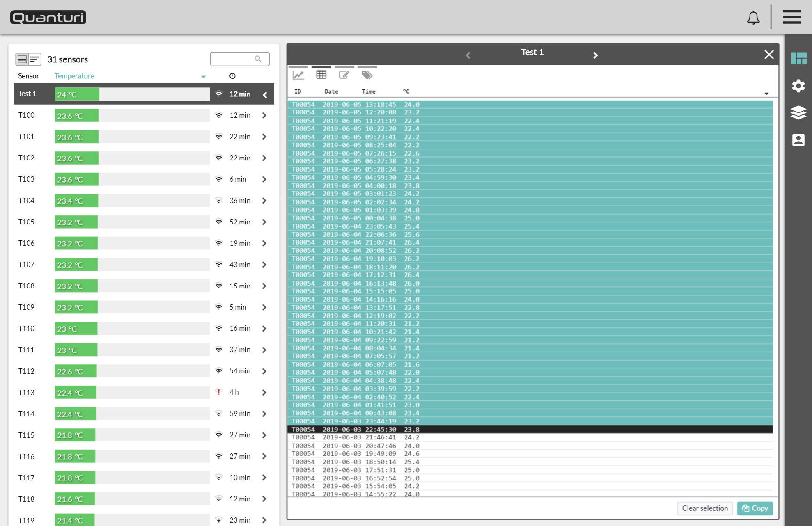The width and height of the screenshot is (812, 526).
Task: Click T113 signal warning icon
Action: [x=219, y=392]
